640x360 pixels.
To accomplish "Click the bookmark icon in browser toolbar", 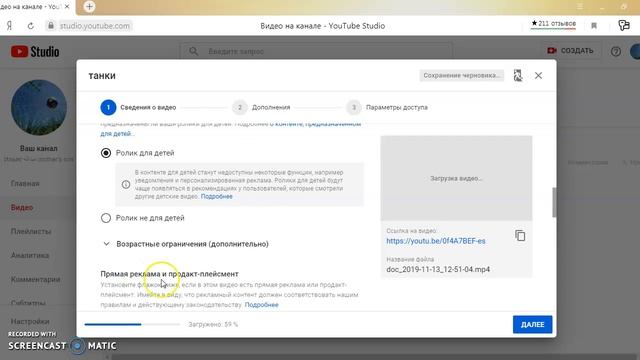I will click(594, 26).
